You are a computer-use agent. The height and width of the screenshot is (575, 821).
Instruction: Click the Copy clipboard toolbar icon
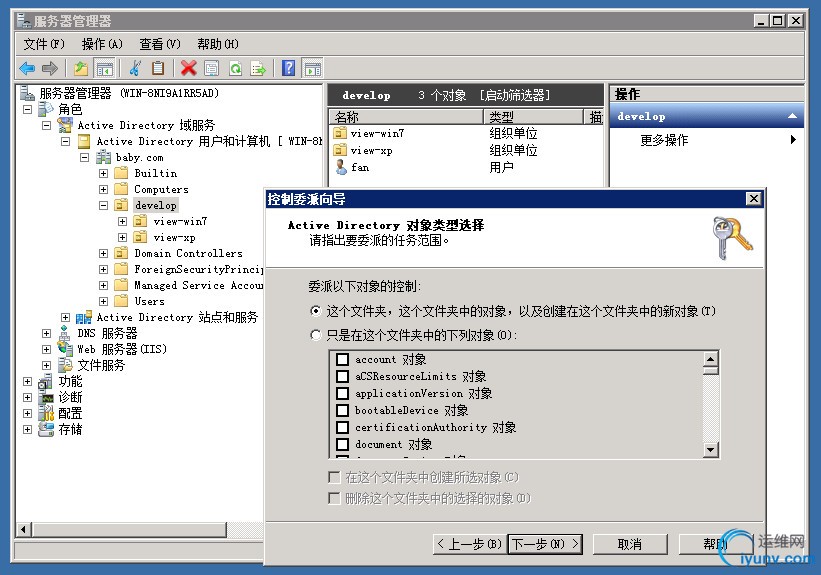coord(158,68)
